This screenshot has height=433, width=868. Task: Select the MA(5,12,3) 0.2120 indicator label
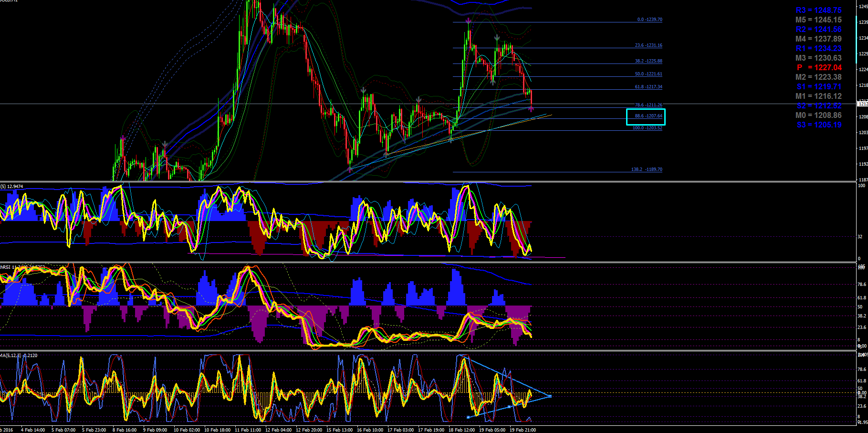click(x=19, y=355)
